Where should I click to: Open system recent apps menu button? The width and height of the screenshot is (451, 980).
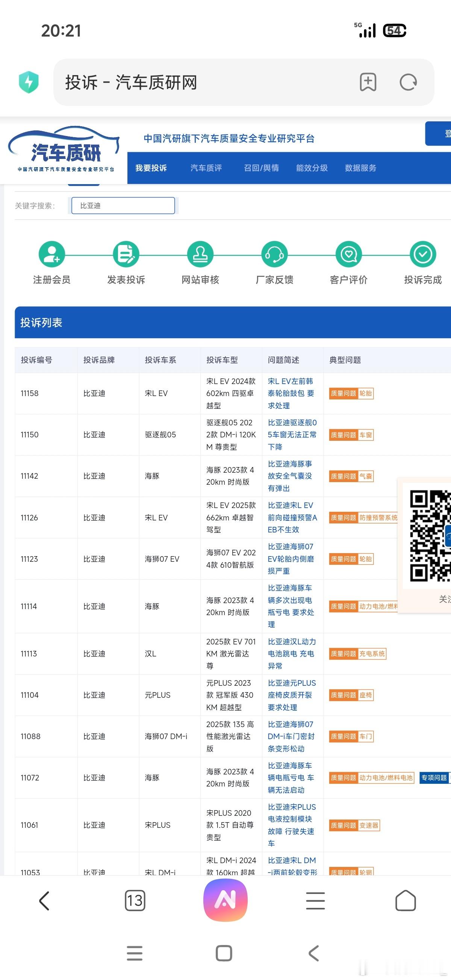[134, 953]
